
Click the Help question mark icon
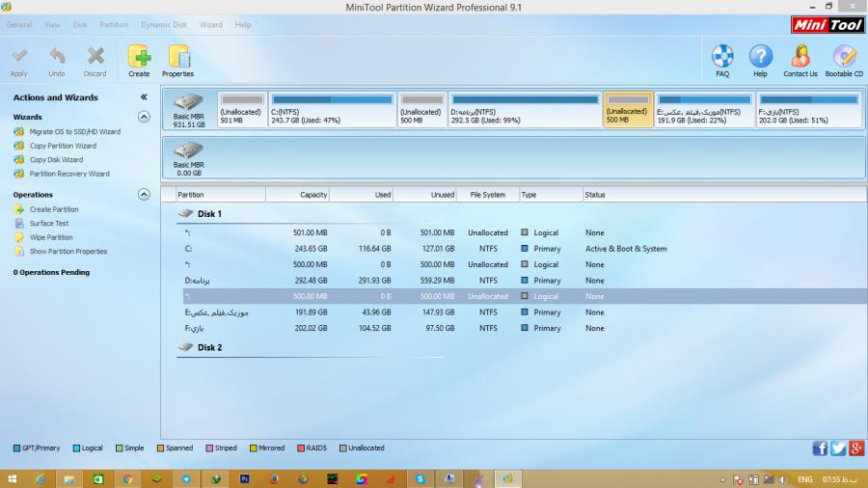(x=761, y=57)
